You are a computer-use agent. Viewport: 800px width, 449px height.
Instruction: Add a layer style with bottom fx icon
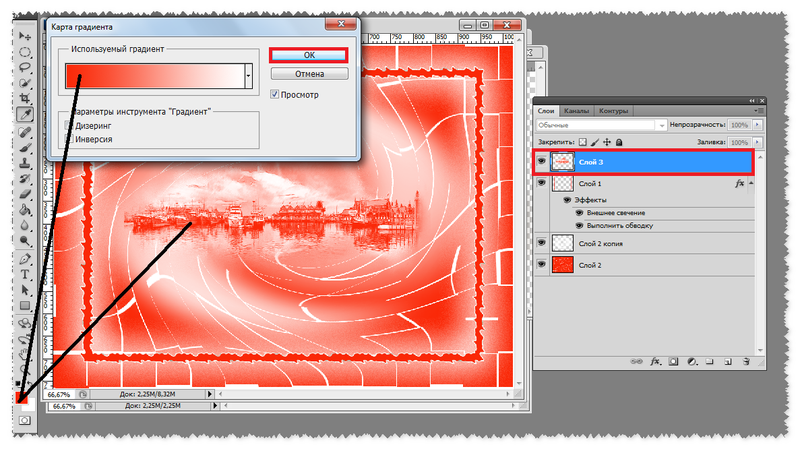tap(656, 361)
